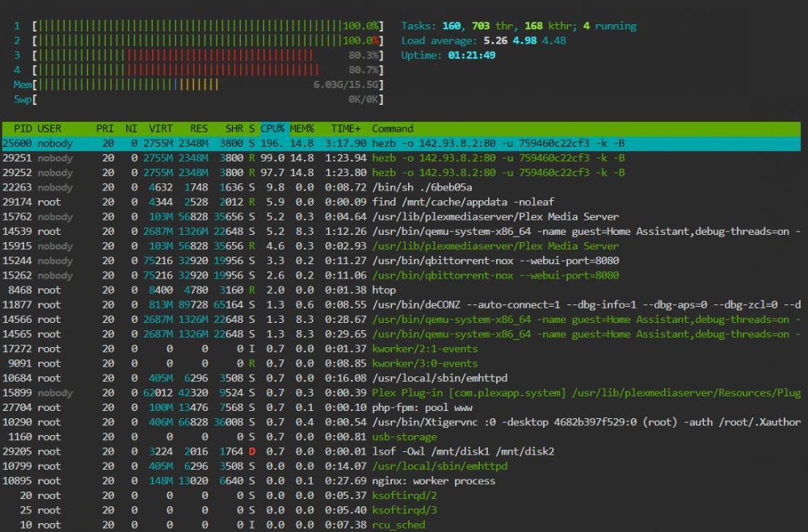The width and height of the screenshot is (808, 532).
Task: Select the Xtigervnc desktop process row
Action: pyautogui.click(x=402, y=422)
